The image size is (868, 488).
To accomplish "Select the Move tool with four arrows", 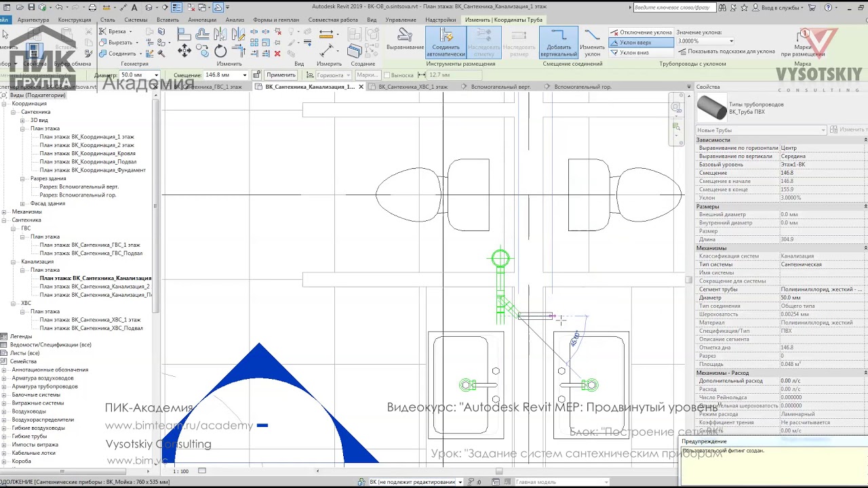I will click(184, 50).
